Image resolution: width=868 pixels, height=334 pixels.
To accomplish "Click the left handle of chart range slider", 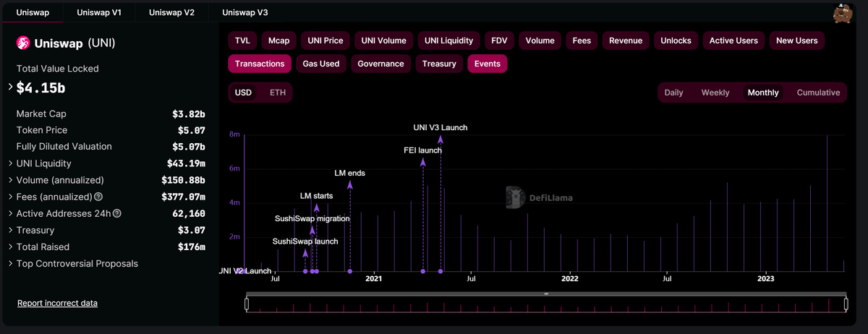I will [x=247, y=304].
